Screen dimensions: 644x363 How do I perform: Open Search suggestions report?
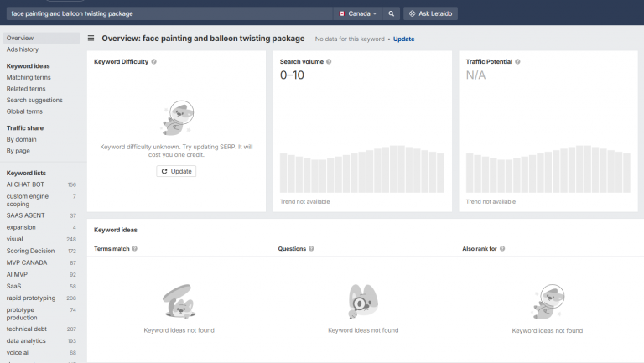[34, 101]
